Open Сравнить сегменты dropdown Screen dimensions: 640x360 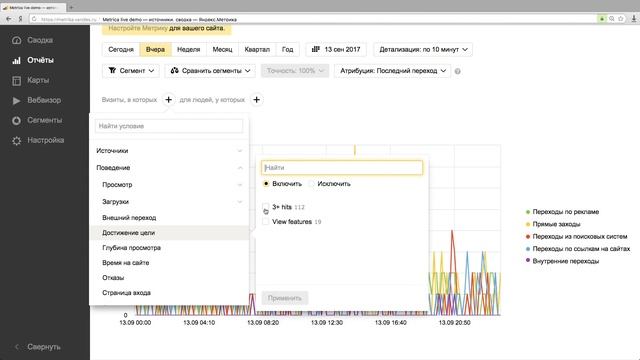(x=210, y=71)
